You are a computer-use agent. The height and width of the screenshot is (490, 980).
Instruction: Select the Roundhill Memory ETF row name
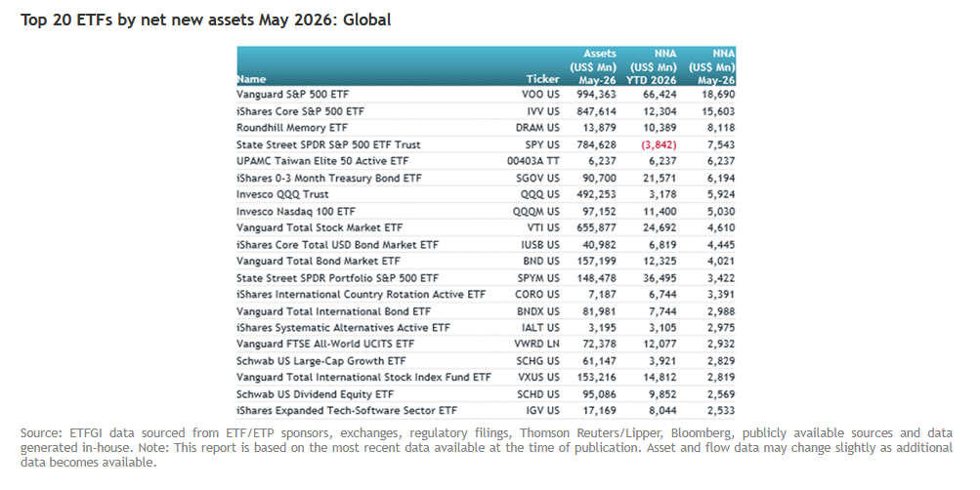click(292, 127)
